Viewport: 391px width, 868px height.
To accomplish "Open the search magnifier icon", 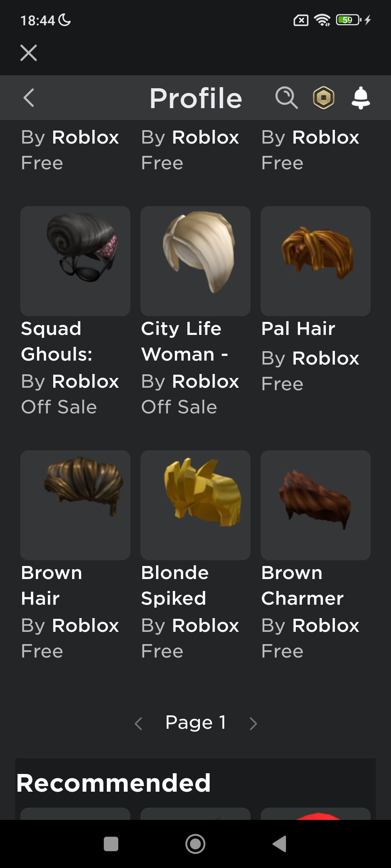I will coord(286,98).
